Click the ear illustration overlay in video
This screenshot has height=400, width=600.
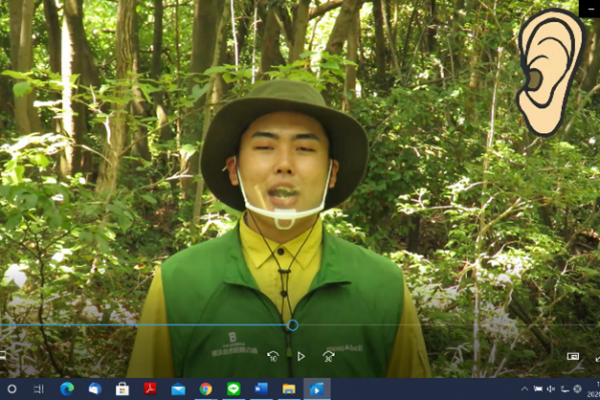pos(550,70)
